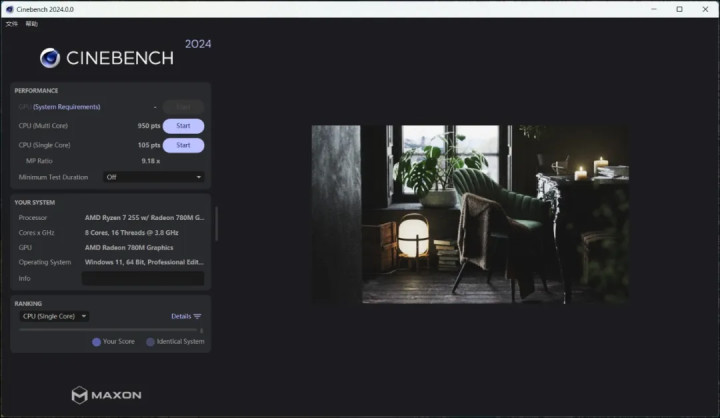The height and width of the screenshot is (418, 720).
Task: Click the Your Score legend dot
Action: (x=96, y=342)
